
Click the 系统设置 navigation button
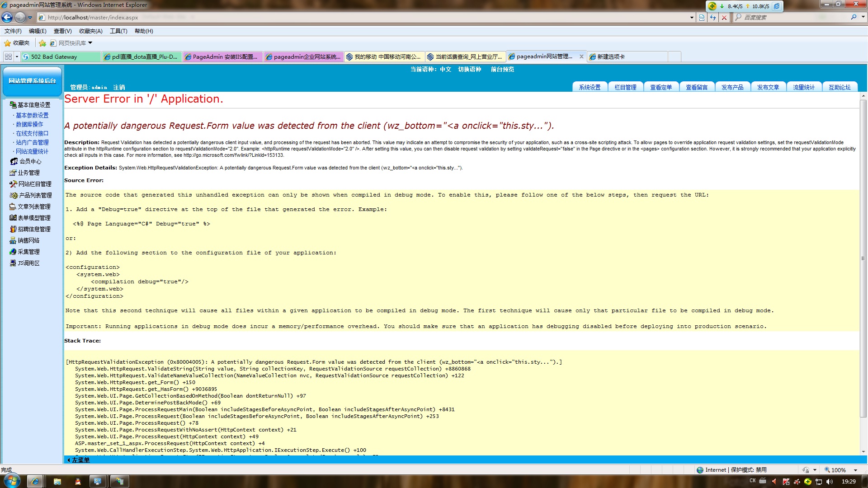(x=590, y=87)
